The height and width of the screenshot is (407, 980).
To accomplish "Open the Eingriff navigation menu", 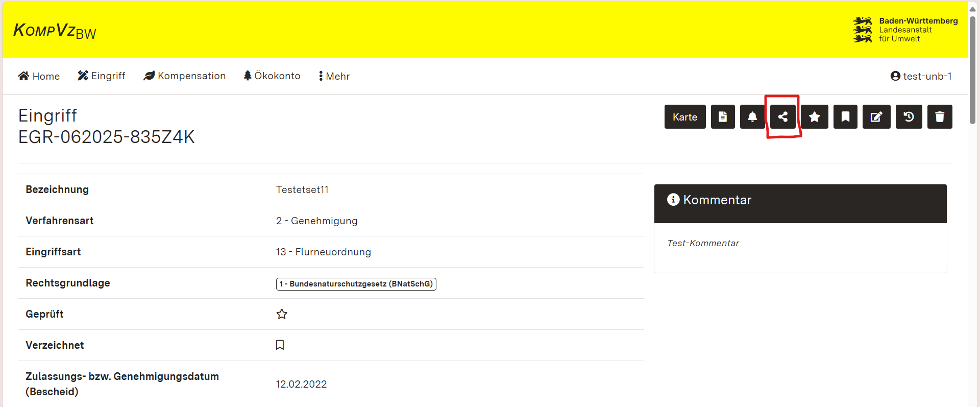I will point(102,76).
